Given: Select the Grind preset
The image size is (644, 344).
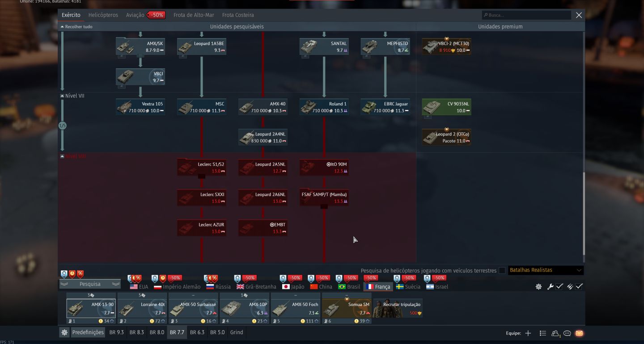Looking at the screenshot, I should coord(237,332).
